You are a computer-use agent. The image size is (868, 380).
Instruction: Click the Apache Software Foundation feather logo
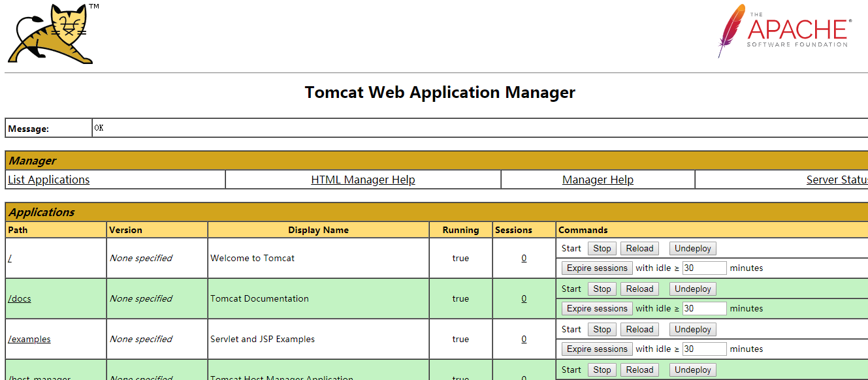pyautogui.click(x=784, y=31)
